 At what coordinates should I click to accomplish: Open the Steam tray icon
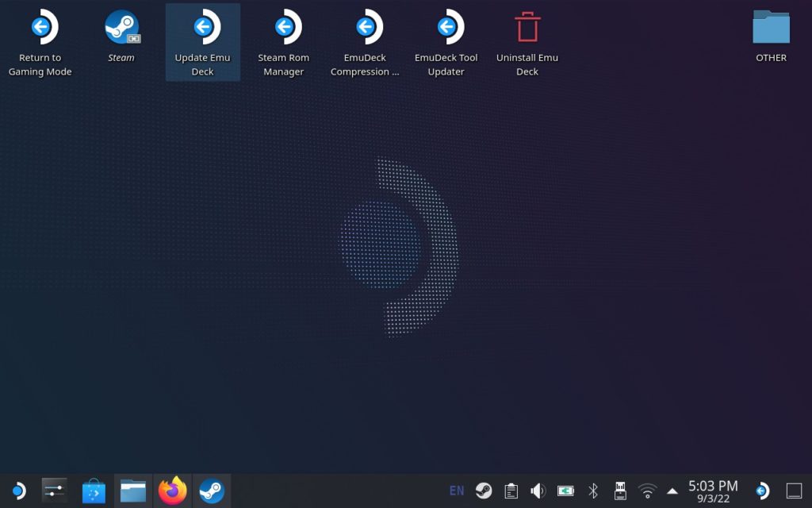coord(484,491)
